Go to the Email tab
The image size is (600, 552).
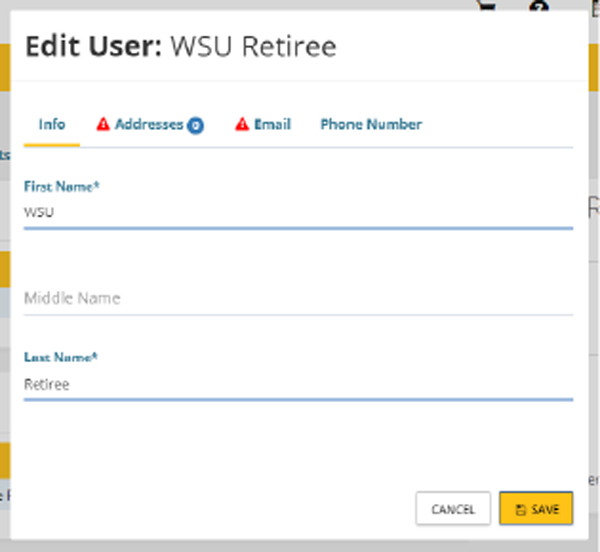[272, 125]
